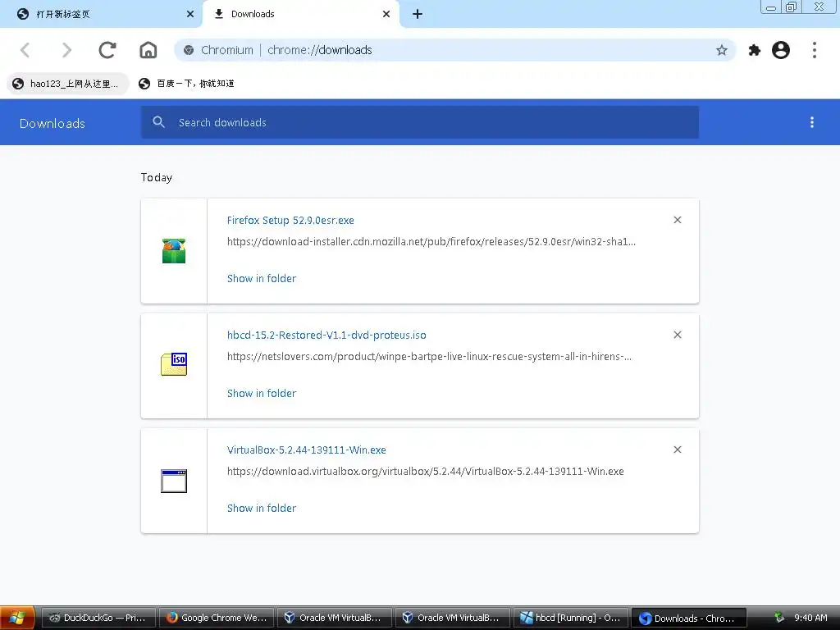840x630 pixels.
Task: Close the first Chinese-titled tab
Action: pyautogui.click(x=190, y=14)
